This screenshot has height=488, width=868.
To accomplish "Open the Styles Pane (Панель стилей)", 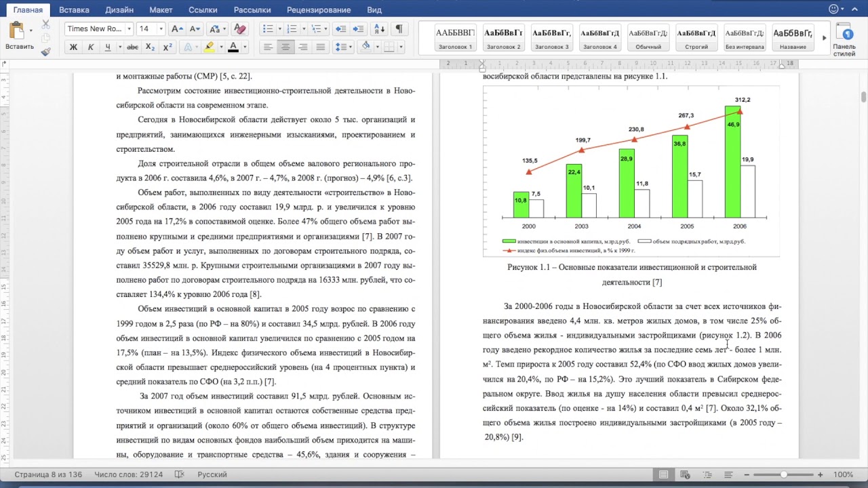I will click(844, 41).
